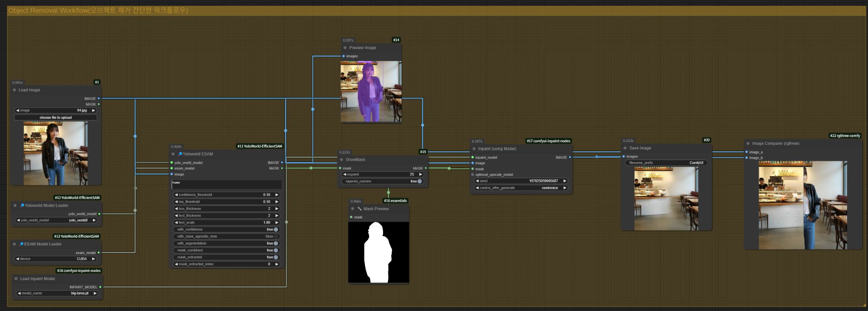The width and height of the screenshot is (868, 311).
Task: Click the Save Image node collapse dot
Action: [x=625, y=148]
